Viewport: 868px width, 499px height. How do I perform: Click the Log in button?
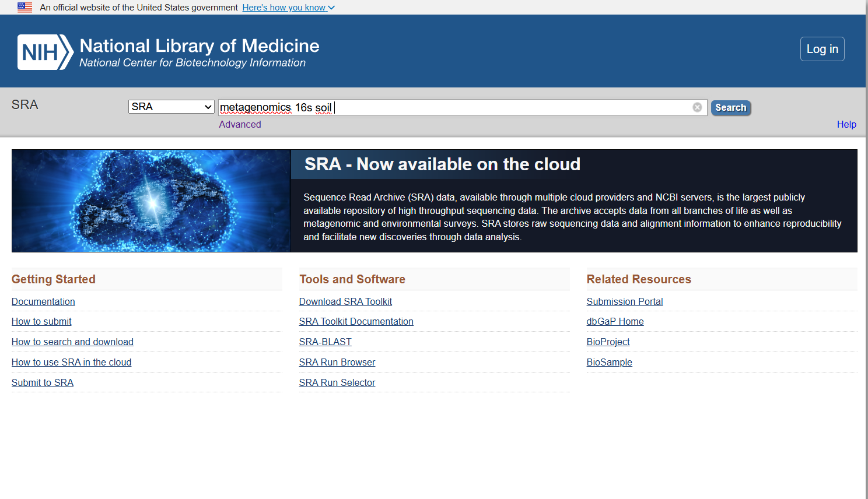822,49
